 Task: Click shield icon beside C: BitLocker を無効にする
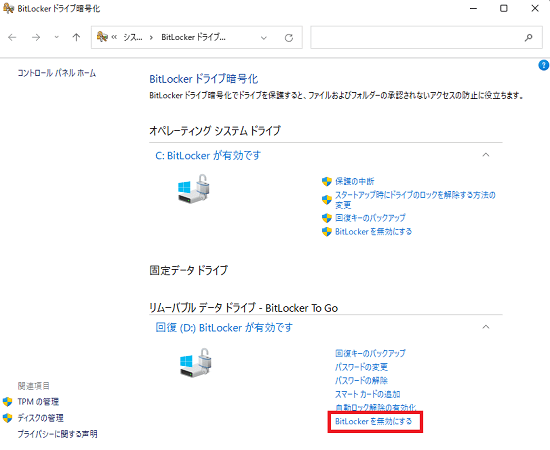click(327, 231)
